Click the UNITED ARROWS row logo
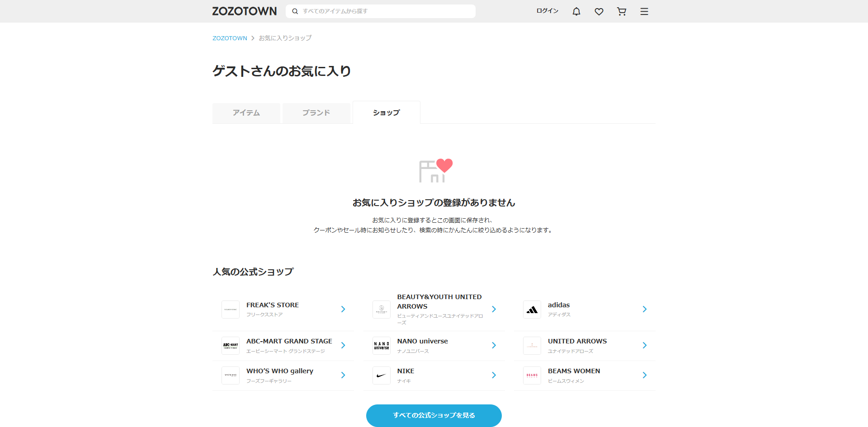Image resolution: width=868 pixels, height=427 pixels. click(x=532, y=346)
